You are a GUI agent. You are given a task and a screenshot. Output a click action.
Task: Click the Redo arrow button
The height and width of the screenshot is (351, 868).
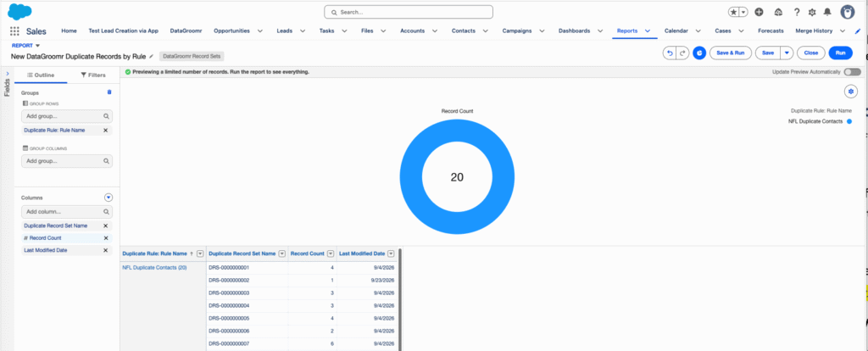(x=682, y=53)
